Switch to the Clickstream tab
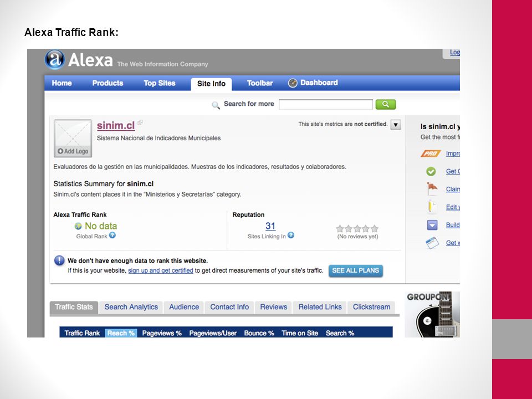This screenshot has width=532, height=399. click(371, 308)
